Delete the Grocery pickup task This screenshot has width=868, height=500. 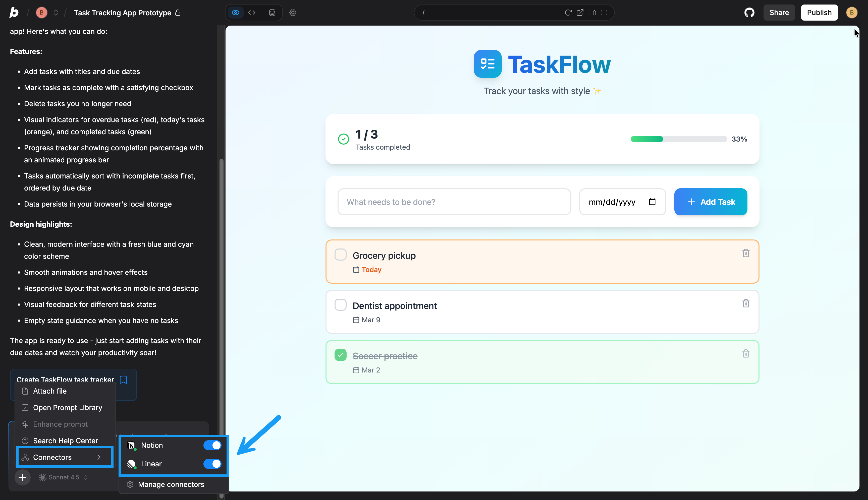click(745, 253)
